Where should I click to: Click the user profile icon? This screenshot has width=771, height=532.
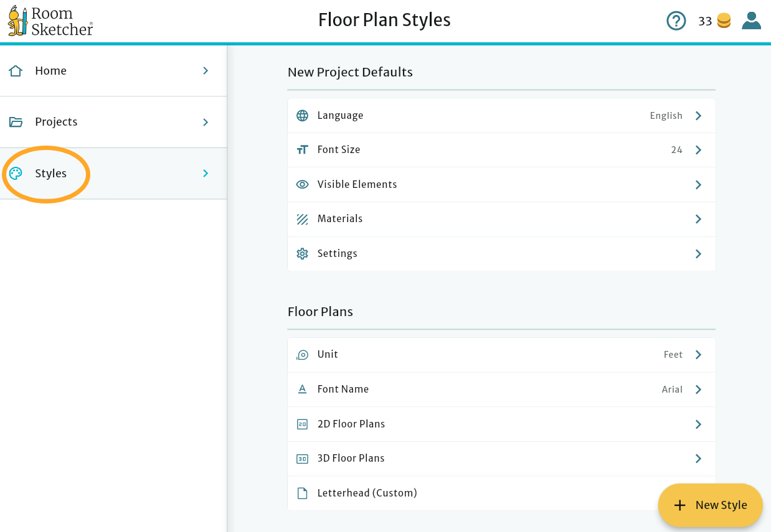(751, 21)
